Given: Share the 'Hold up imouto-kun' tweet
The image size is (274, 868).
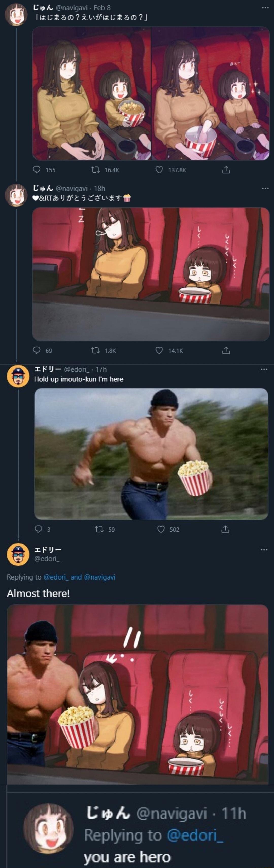Looking at the screenshot, I should 225,529.
